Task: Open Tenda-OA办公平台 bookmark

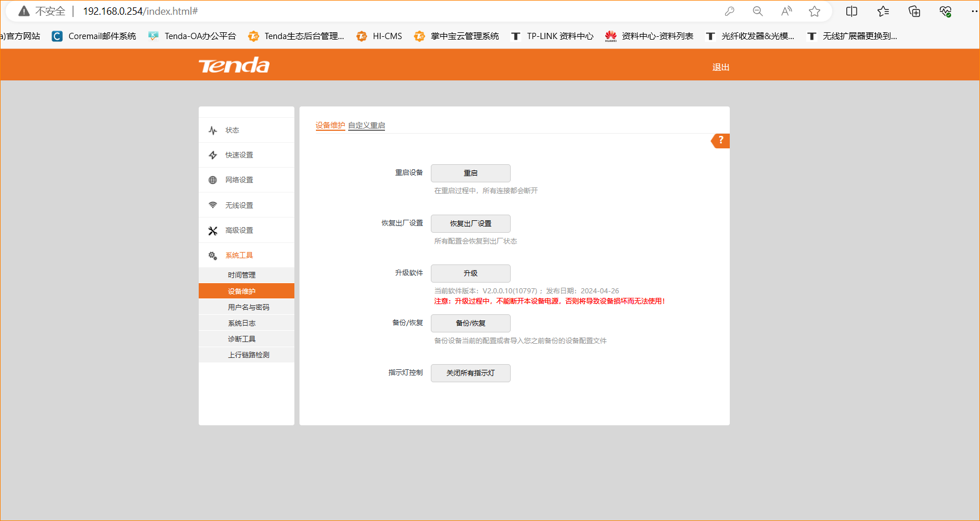Action: pyautogui.click(x=192, y=36)
